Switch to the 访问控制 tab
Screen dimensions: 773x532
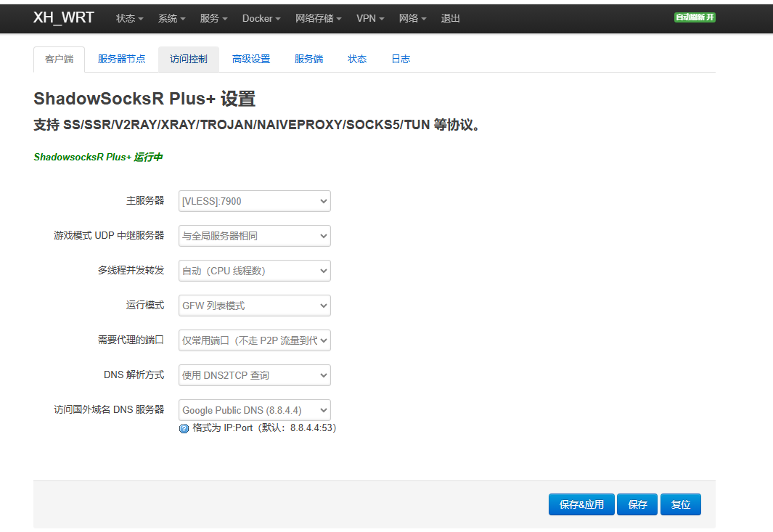click(189, 60)
